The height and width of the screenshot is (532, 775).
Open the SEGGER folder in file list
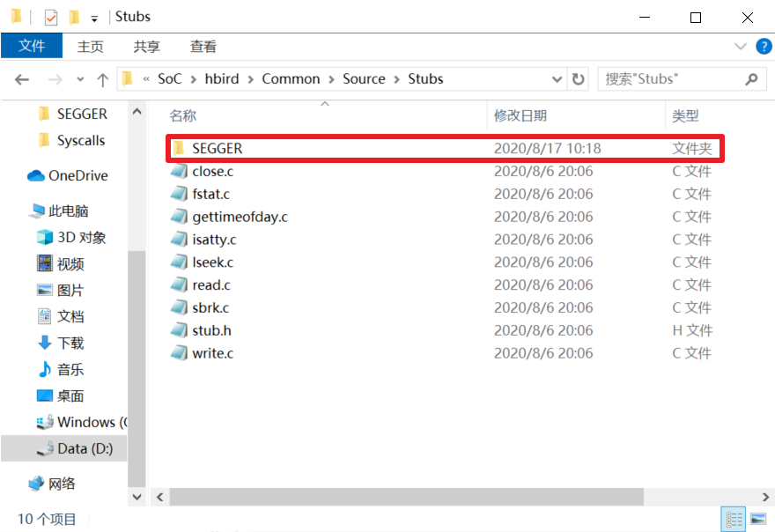pos(217,149)
